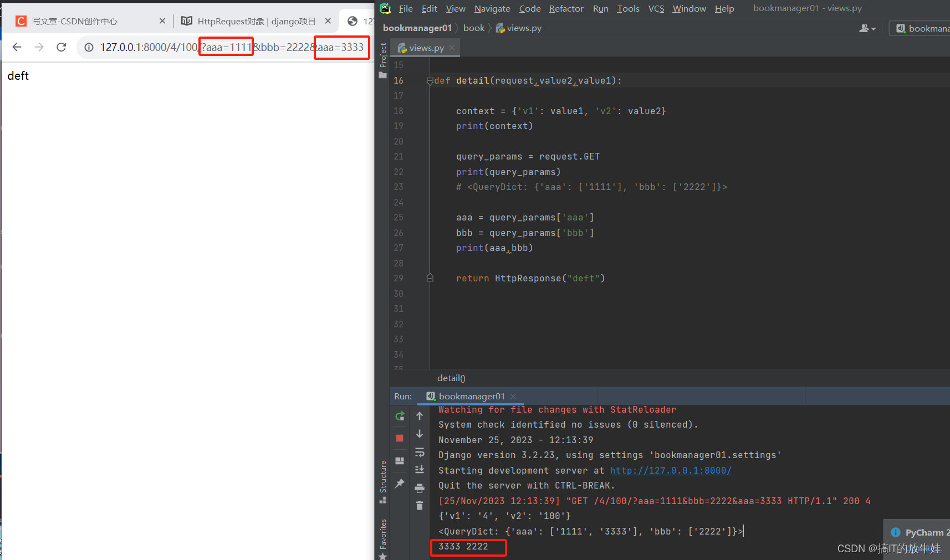
Task: Close bookmanager01 Run tab
Action: click(x=513, y=396)
